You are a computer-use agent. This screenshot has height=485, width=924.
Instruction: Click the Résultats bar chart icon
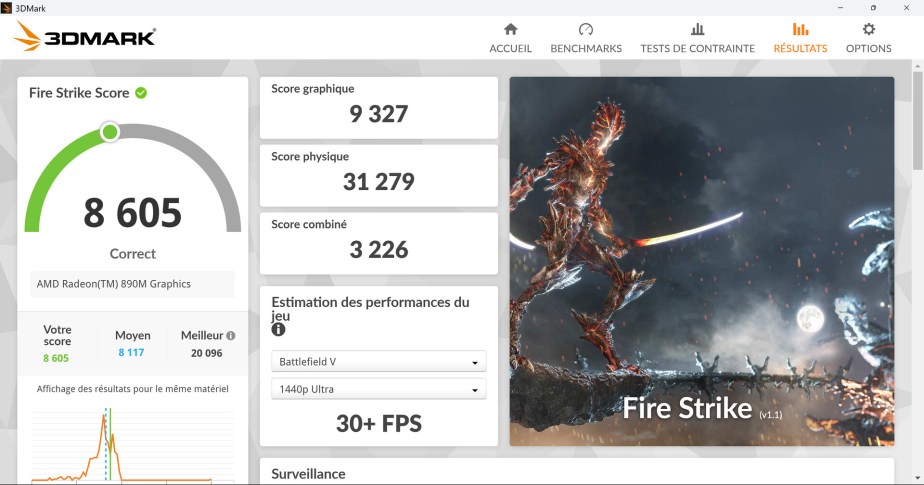(800, 29)
